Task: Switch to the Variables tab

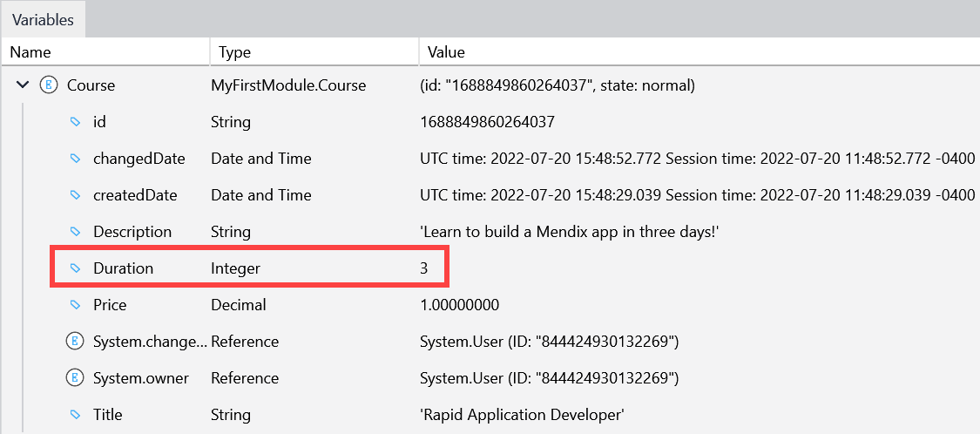Action: point(44,19)
